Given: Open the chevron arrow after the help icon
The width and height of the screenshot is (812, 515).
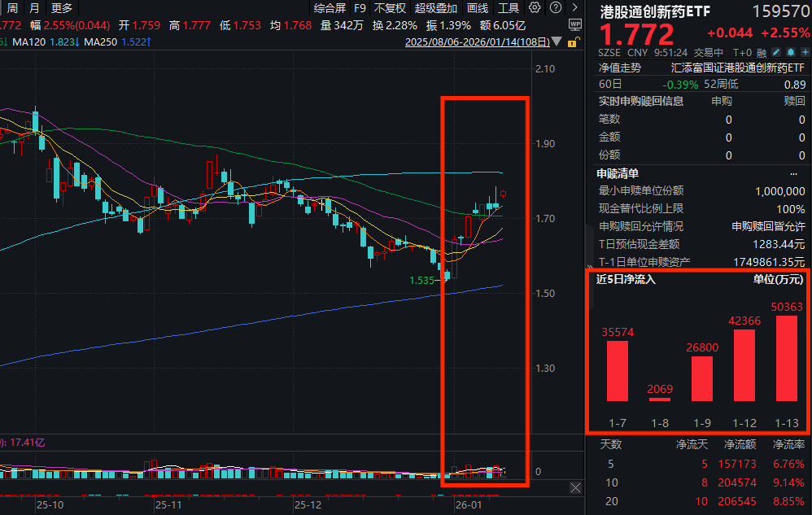Looking at the screenshot, I should [x=575, y=7].
